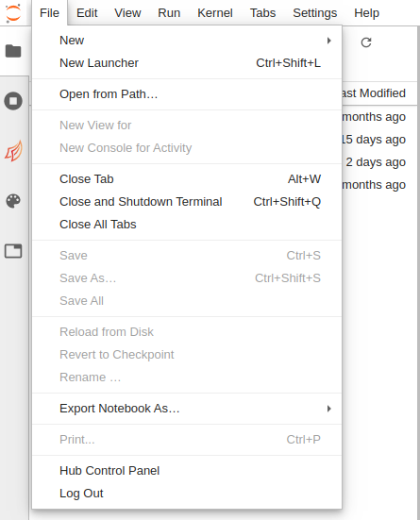Open the command palette icon
This screenshot has width=420, height=520.
point(13,201)
